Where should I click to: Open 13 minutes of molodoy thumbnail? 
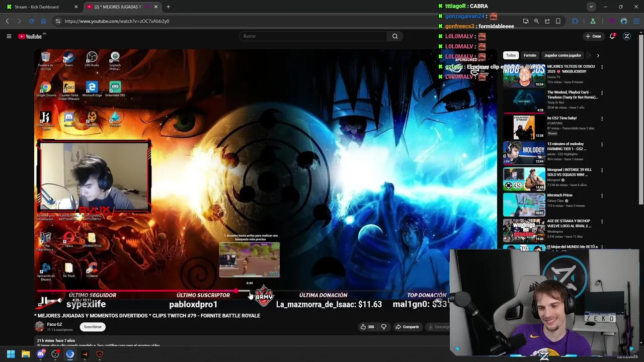point(524,153)
